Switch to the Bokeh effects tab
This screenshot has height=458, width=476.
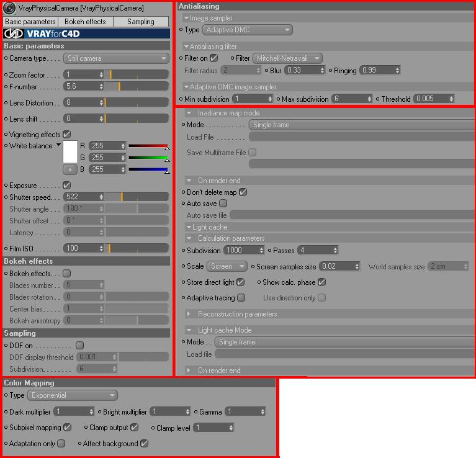pos(85,22)
